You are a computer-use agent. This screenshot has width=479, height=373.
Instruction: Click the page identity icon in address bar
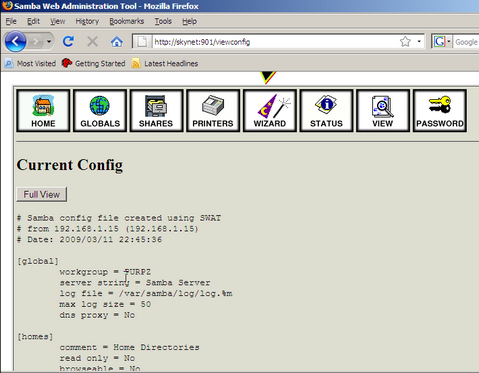point(142,42)
